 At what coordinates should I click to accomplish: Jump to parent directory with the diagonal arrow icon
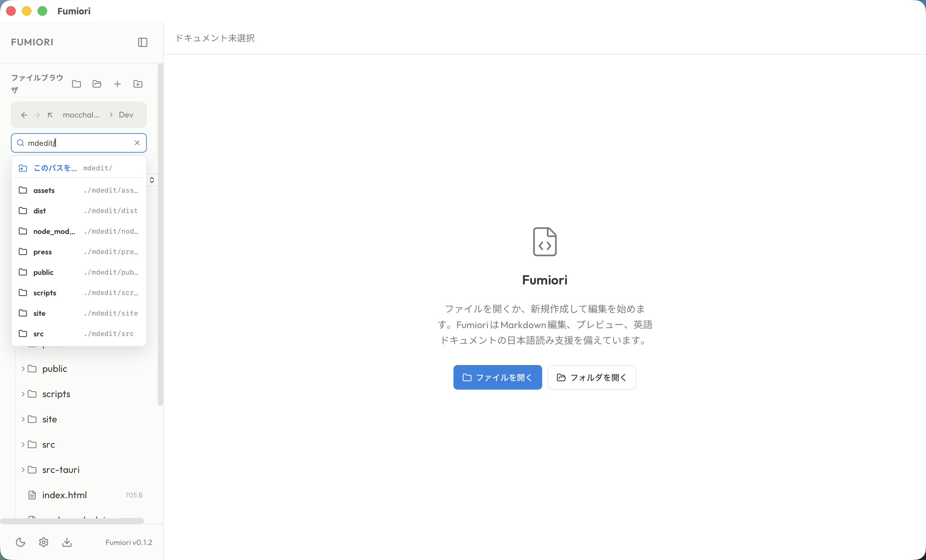[50, 115]
